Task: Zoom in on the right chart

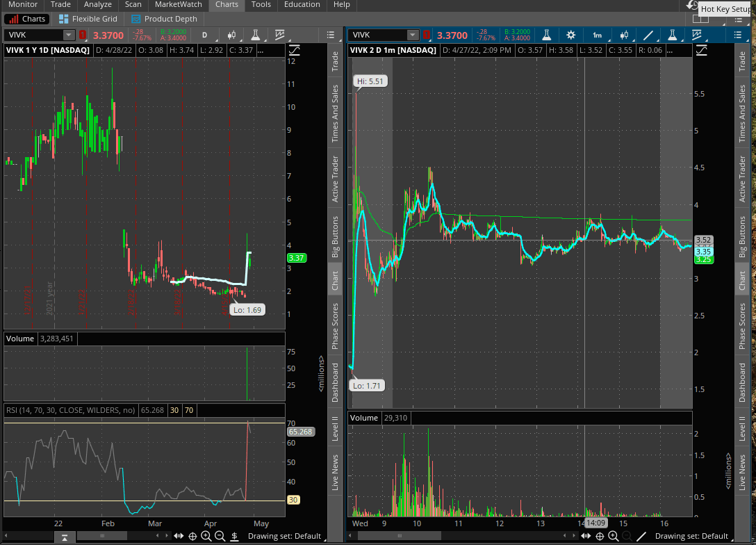Action: tap(614, 537)
